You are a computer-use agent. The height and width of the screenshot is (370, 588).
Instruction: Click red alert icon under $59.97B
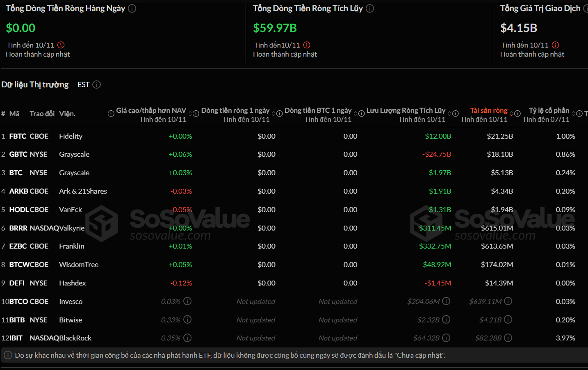[x=307, y=45]
